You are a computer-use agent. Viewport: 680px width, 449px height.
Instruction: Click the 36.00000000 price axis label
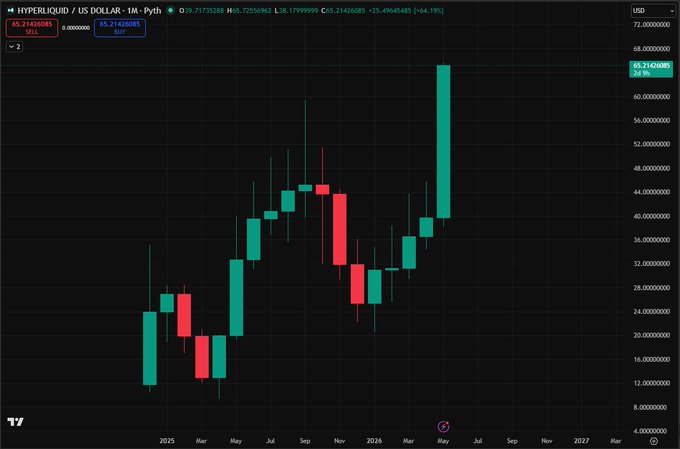(651, 239)
